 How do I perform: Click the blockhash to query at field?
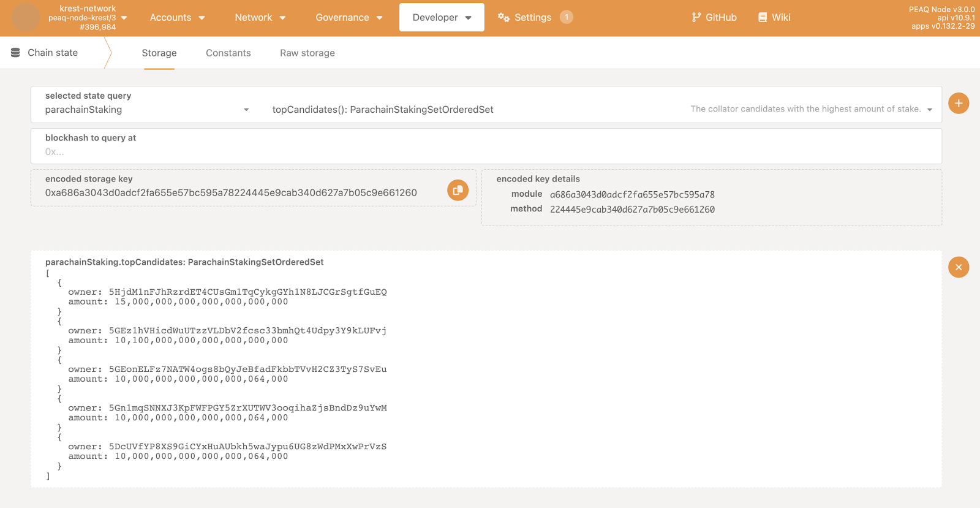click(x=486, y=151)
